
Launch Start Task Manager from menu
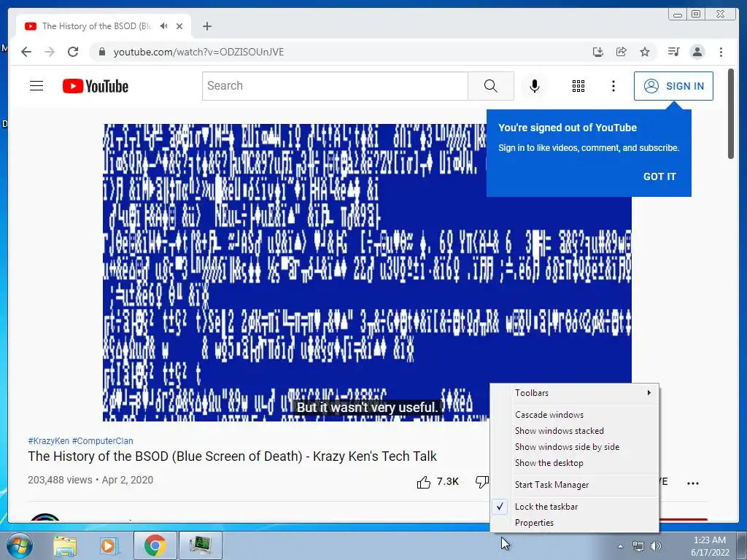pyautogui.click(x=575, y=485)
